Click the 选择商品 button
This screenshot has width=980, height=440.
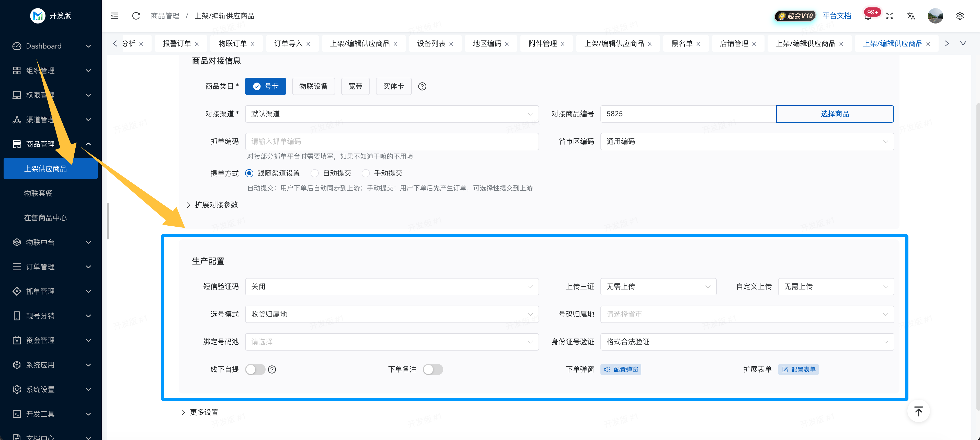pyautogui.click(x=834, y=114)
